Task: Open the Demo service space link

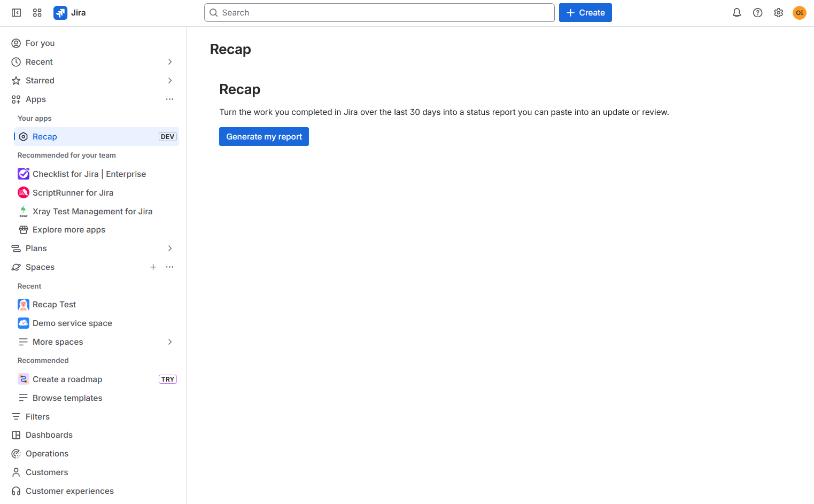Action: click(96, 323)
